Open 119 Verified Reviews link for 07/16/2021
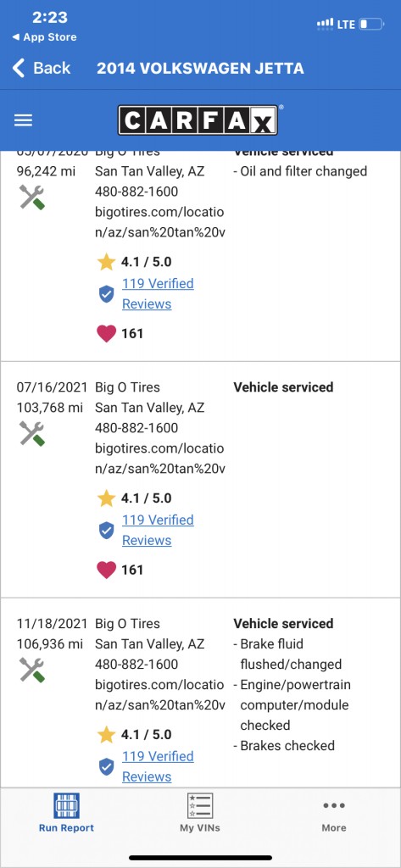The width and height of the screenshot is (401, 868). (158, 531)
